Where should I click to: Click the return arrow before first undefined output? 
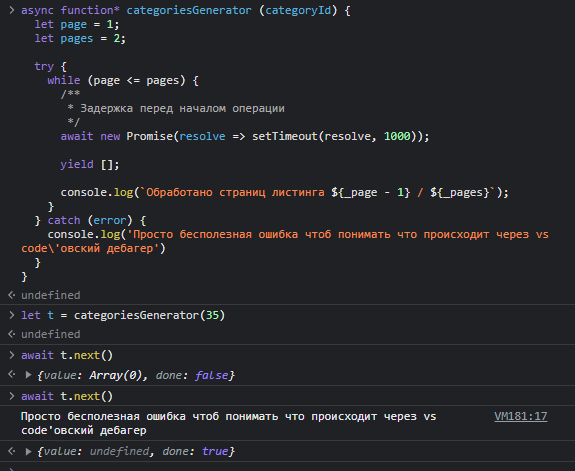[11, 295]
